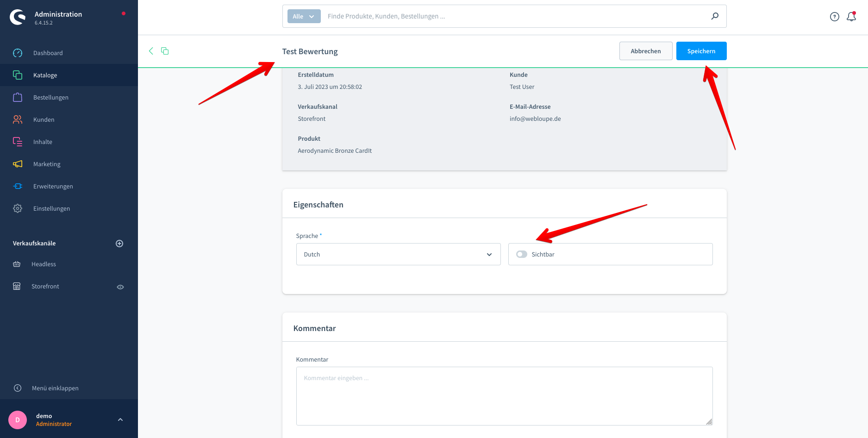Open the Alle search filter dropdown

[x=304, y=16]
